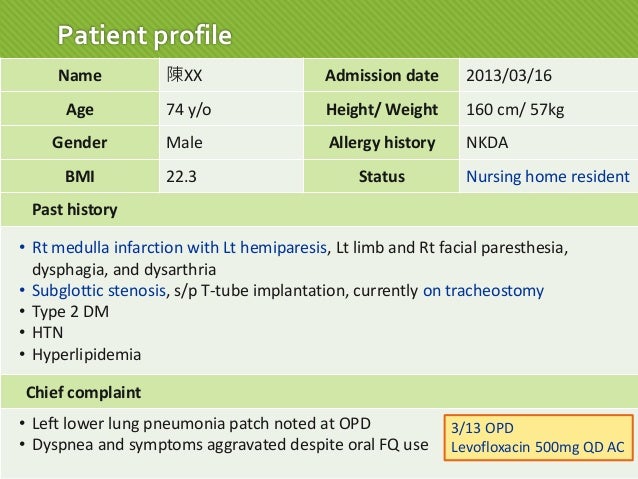
Task: Click the patient name 陳XX
Action: [x=184, y=75]
